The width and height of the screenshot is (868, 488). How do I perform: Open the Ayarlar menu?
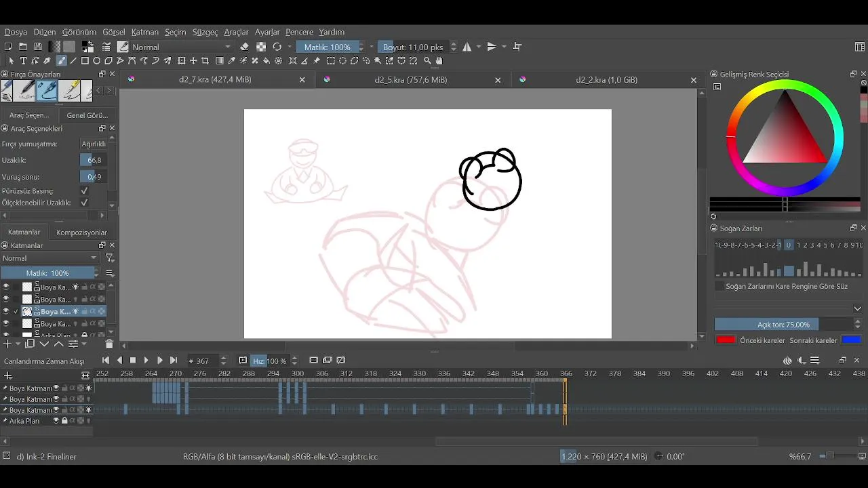pos(267,32)
